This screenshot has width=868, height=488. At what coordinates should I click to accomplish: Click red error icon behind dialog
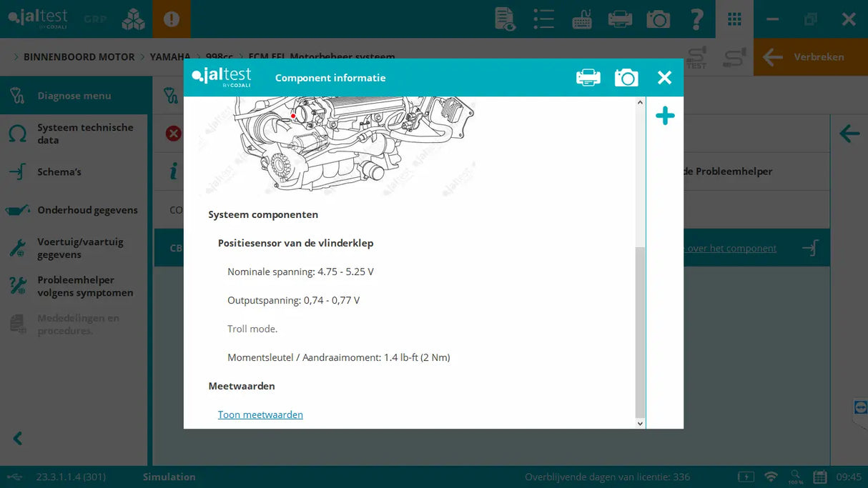(173, 134)
